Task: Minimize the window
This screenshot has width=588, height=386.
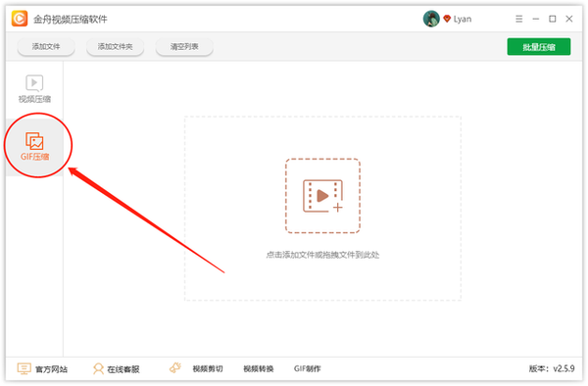Action: tap(536, 19)
